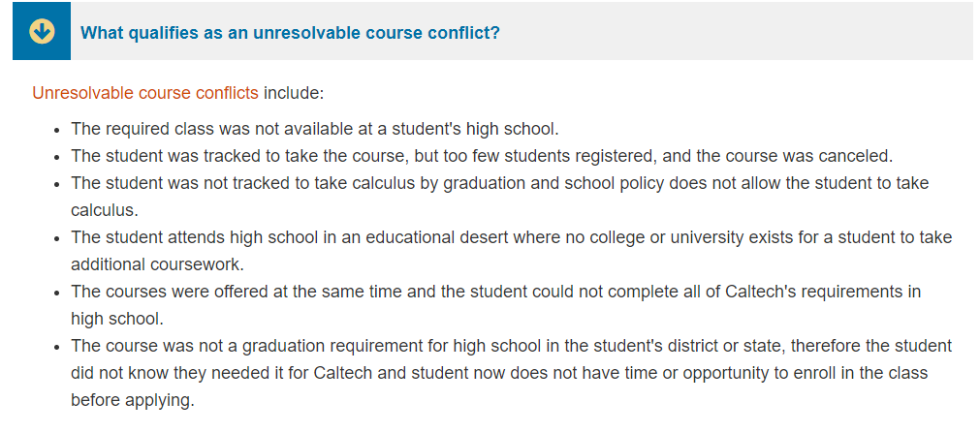The width and height of the screenshot is (980, 433).
Task: Click the wrapped words high school period
Action: point(117,319)
